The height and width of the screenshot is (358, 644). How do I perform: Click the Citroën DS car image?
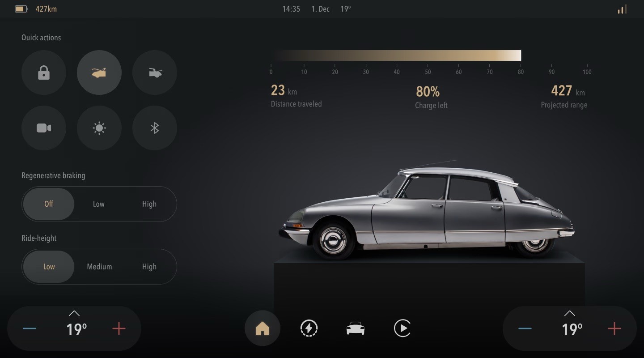point(427,209)
